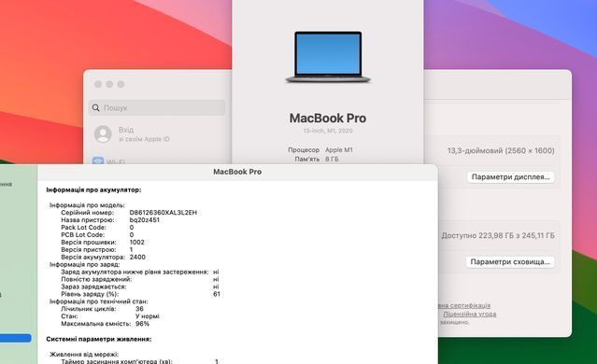This screenshot has height=364, width=597.
Task: Open the Ліцензійна угода link
Action: [469, 315]
